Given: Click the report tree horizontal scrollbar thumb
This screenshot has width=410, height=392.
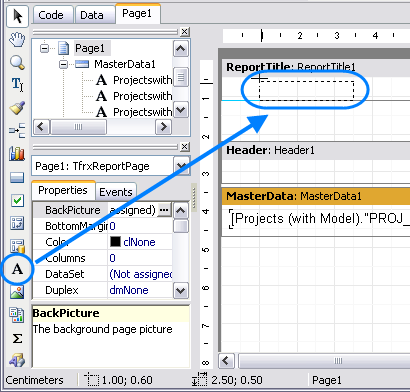Looking at the screenshot, I should [78, 127].
